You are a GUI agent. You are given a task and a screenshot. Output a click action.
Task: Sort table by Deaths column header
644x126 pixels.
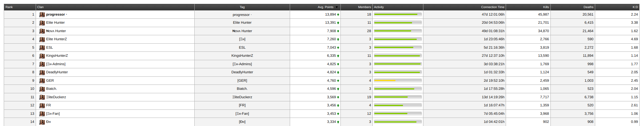click(x=589, y=7)
